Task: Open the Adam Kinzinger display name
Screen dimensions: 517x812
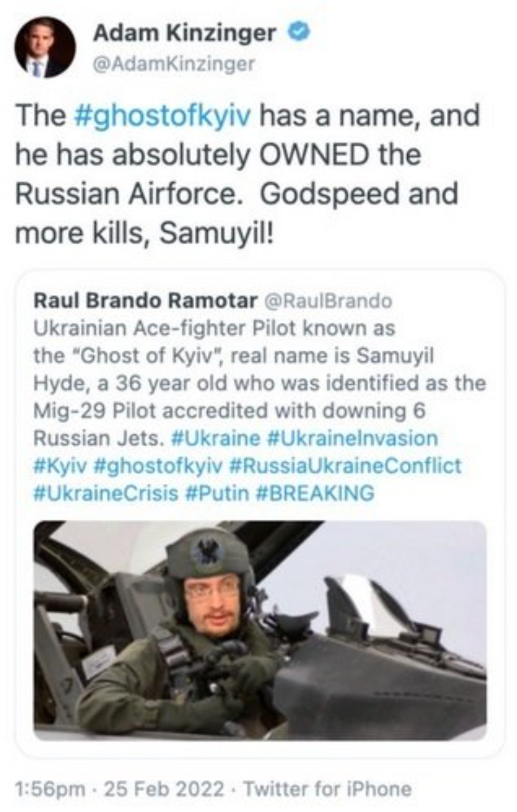Action: (x=184, y=34)
